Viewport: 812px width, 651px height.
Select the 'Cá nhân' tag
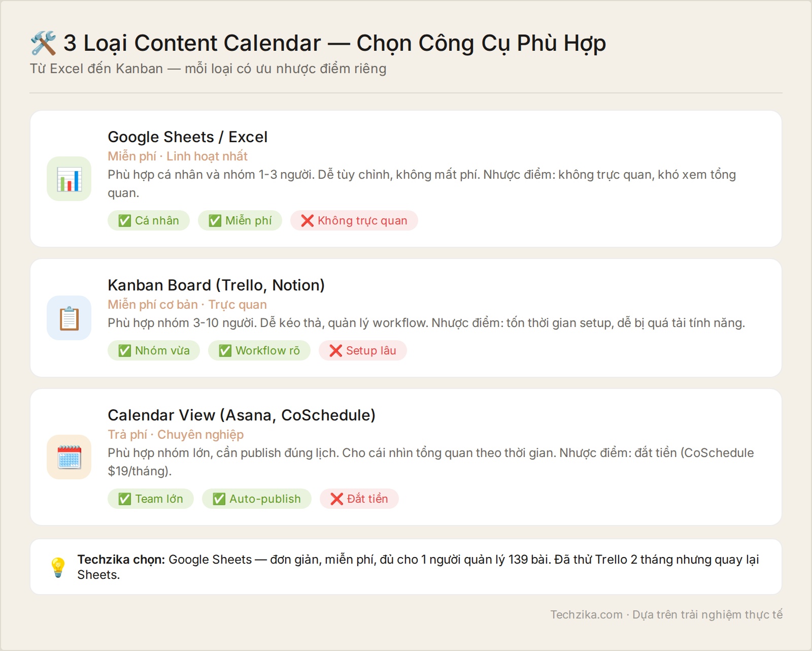click(x=149, y=220)
